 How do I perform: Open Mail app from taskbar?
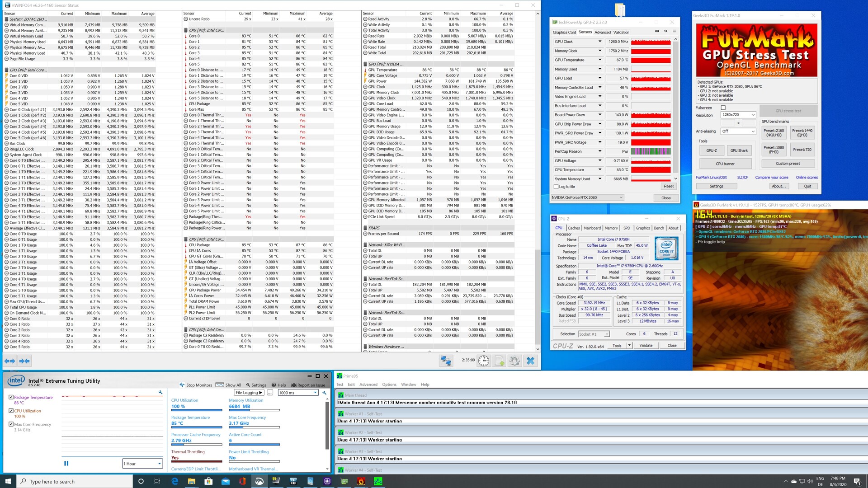click(x=226, y=481)
